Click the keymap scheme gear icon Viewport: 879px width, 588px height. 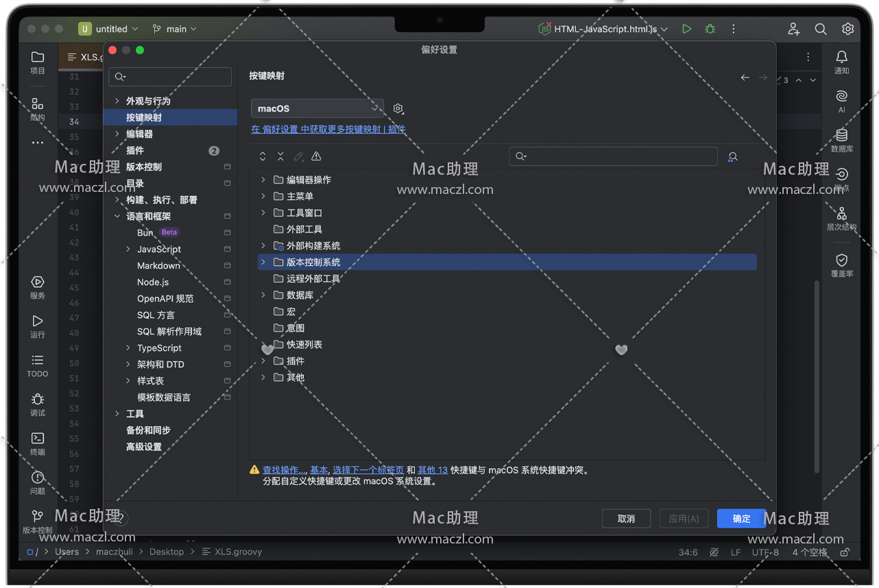(398, 108)
